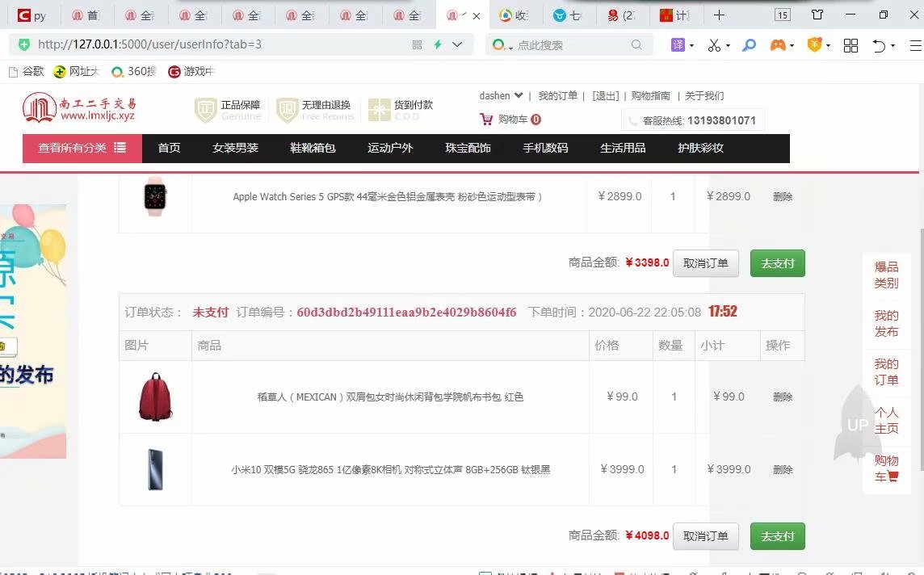924x575 pixels.
Task: Expand 查看所有分类 category menu
Action: coord(82,148)
